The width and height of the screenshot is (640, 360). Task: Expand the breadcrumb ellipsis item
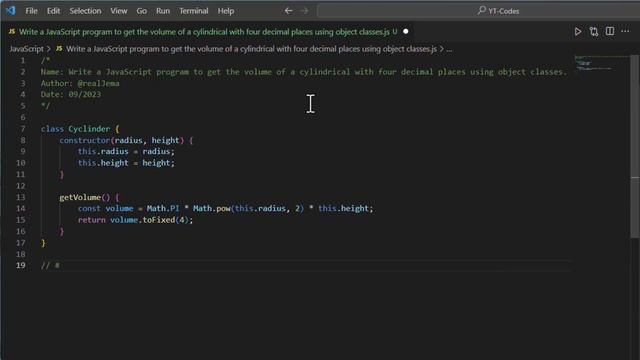click(x=449, y=49)
